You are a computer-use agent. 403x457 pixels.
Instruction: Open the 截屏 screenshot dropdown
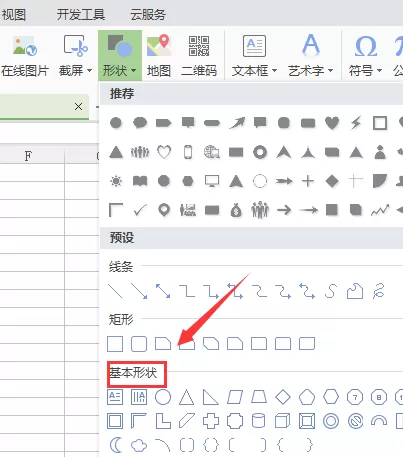pos(75,56)
